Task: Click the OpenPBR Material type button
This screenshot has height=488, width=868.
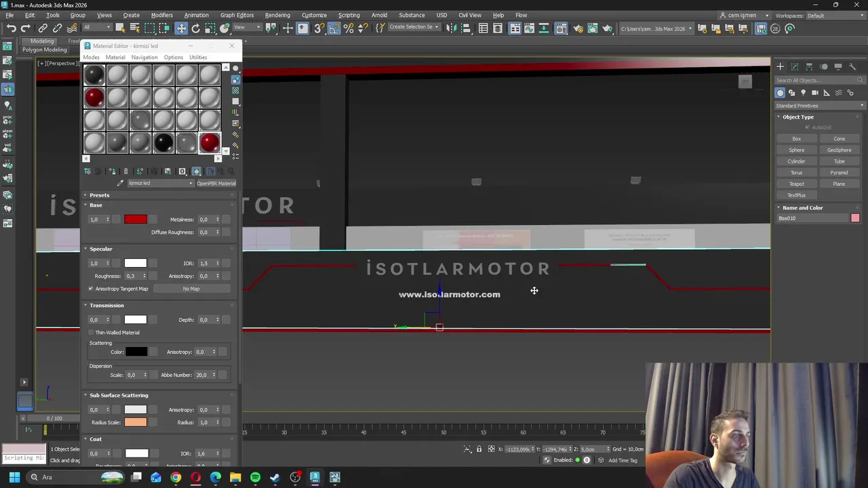Action: point(216,183)
